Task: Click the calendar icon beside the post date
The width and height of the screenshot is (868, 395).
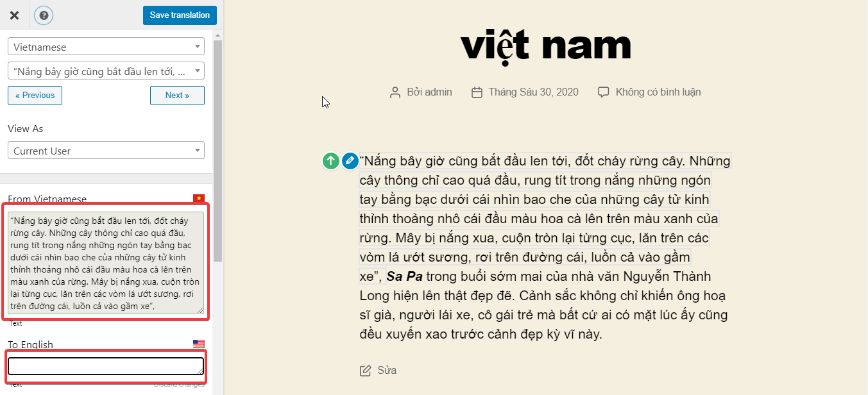Action: tap(477, 92)
